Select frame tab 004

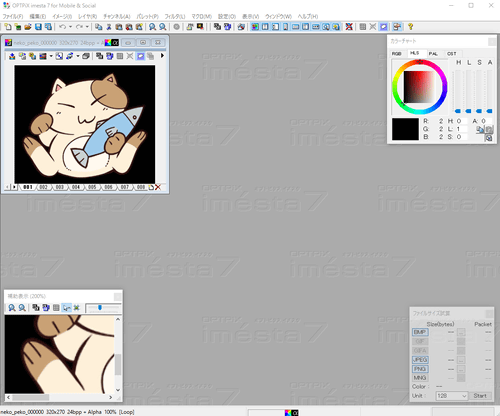click(76, 187)
